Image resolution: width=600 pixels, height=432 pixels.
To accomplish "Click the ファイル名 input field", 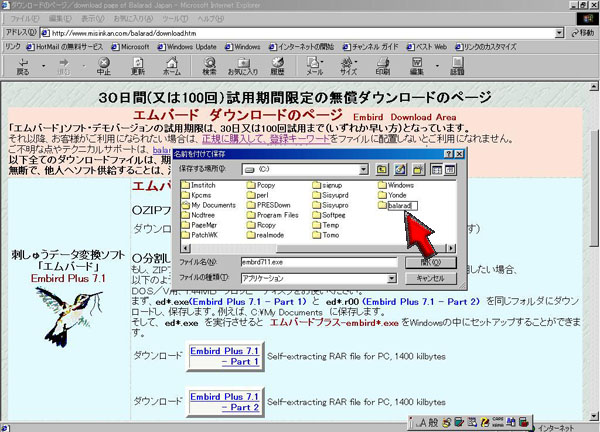I will 319,262.
